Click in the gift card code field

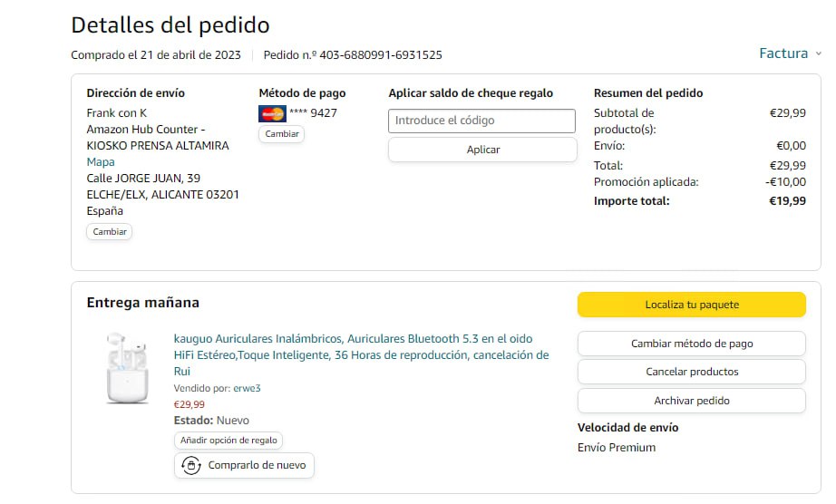click(481, 121)
